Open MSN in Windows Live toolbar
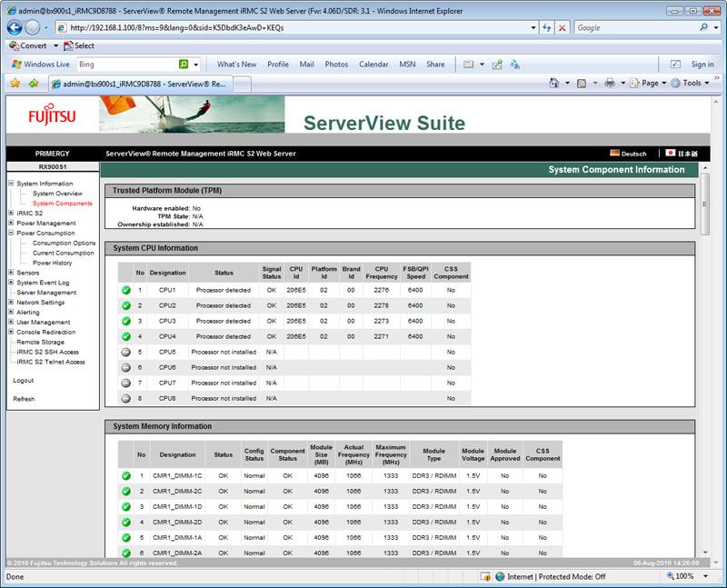The height and width of the screenshot is (588, 727). coord(407,64)
